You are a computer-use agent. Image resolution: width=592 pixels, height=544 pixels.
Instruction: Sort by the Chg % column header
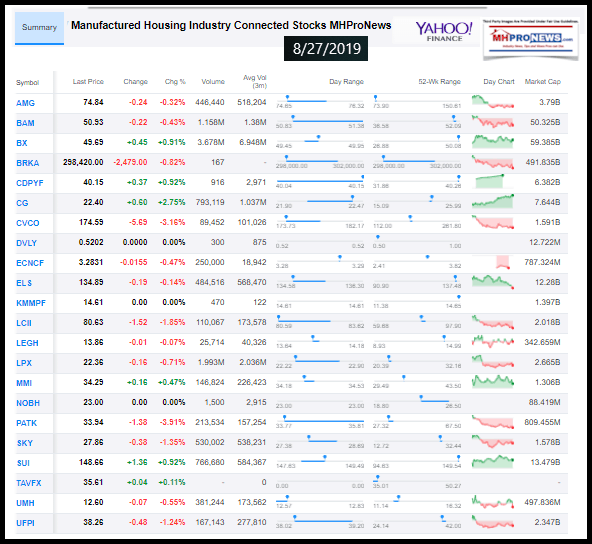175,82
